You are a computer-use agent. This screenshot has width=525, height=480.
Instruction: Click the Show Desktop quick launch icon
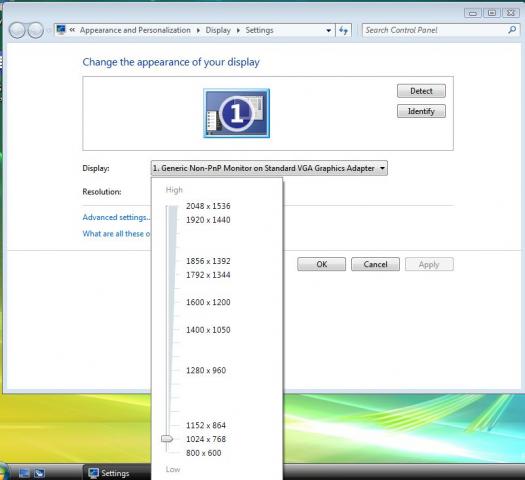pos(24,473)
